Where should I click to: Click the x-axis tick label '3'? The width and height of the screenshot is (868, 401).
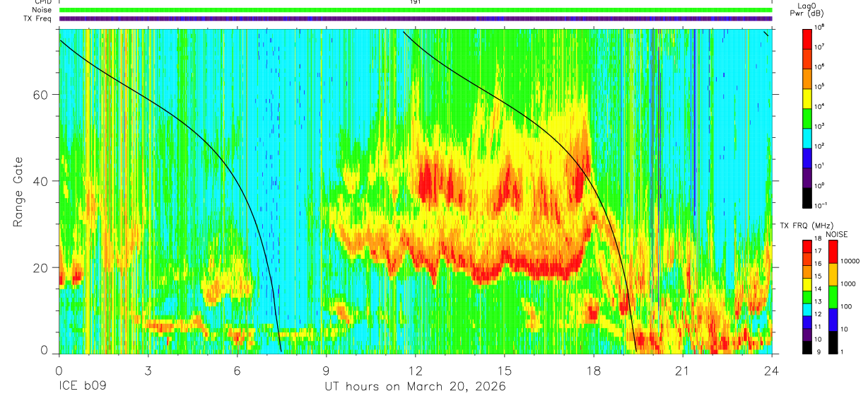click(x=148, y=371)
